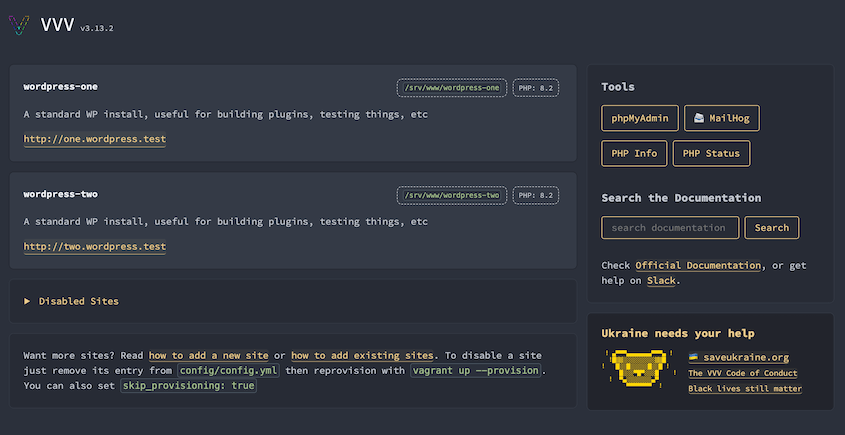This screenshot has width=845, height=435.
Task: Click the skip_provisioning: true snippet
Action: click(x=189, y=386)
